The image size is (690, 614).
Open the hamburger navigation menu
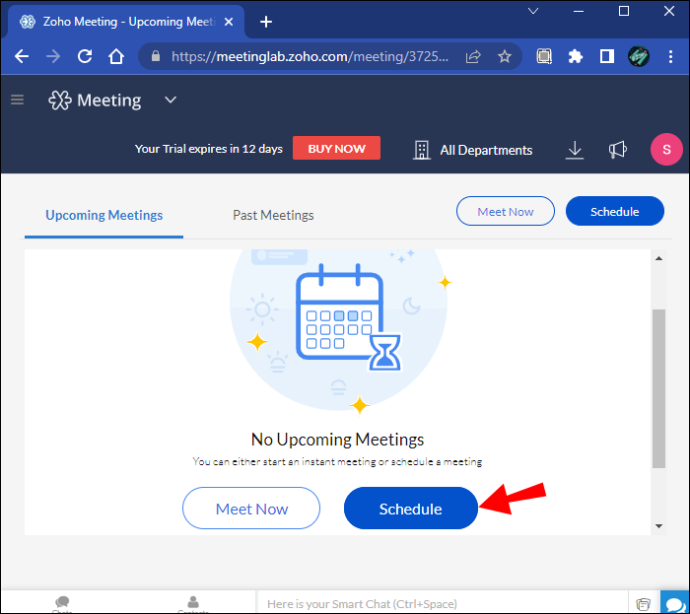click(17, 100)
